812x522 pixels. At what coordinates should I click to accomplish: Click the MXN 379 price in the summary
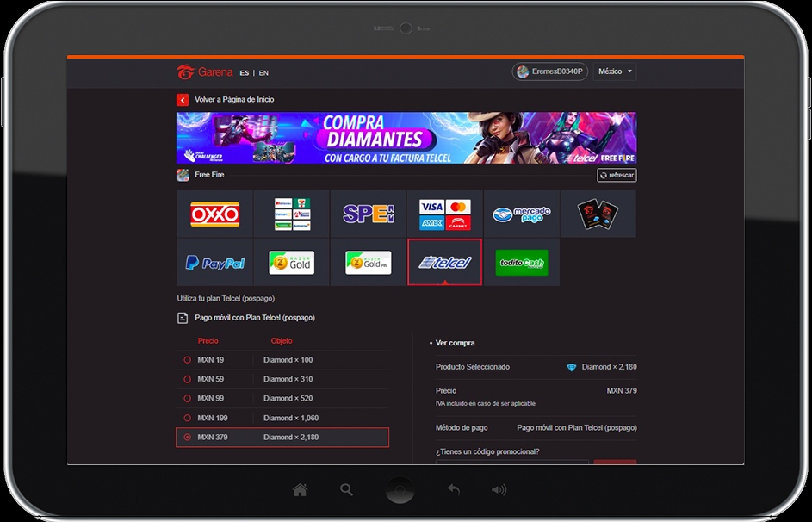(x=622, y=390)
